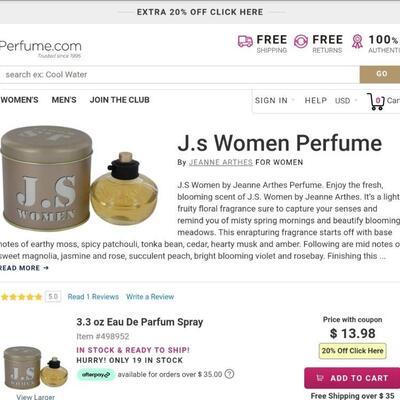Viewport: 400px width, 400px height.
Task: Click the 20% Off Click Here coupon
Action: pos(352,351)
